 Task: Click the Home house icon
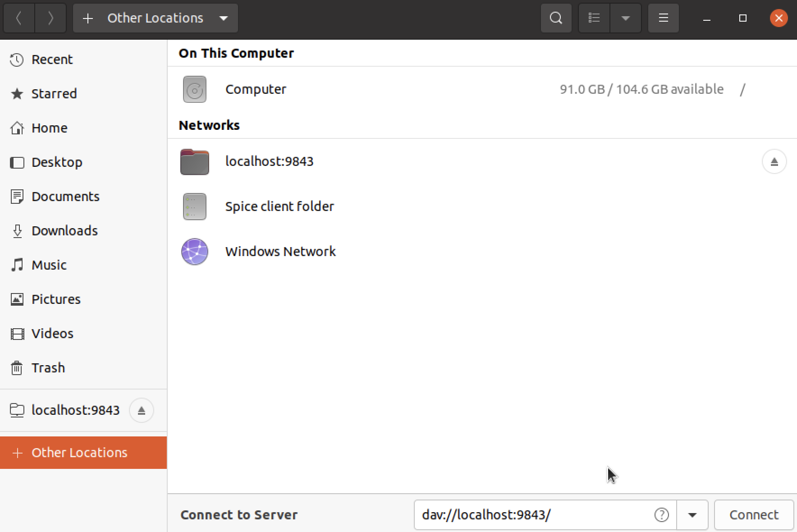pos(17,128)
